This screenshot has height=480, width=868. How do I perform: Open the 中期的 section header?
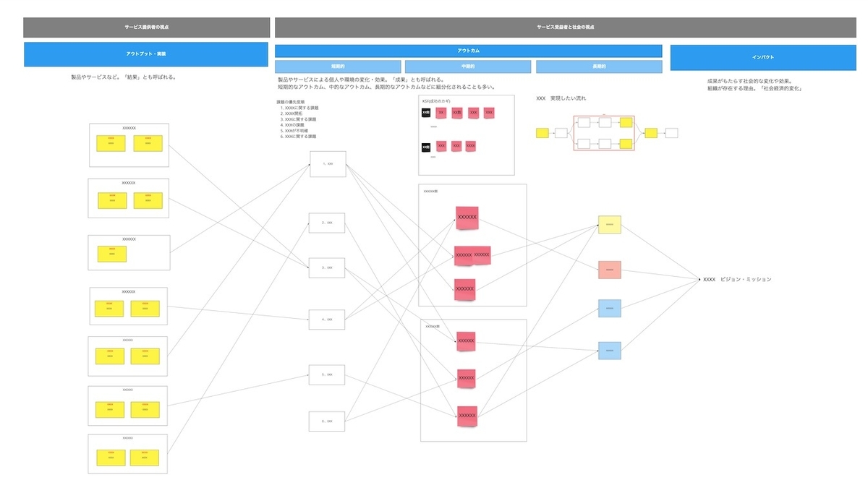click(468, 66)
